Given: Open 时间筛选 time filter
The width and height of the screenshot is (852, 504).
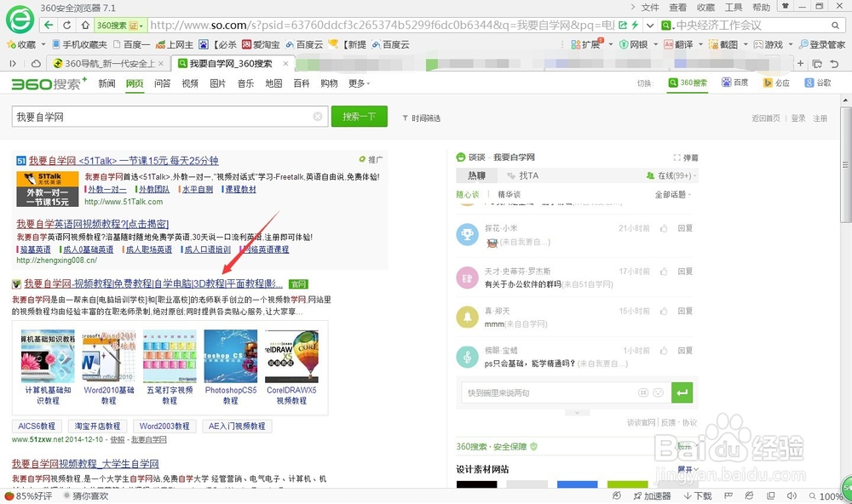Looking at the screenshot, I should point(421,117).
